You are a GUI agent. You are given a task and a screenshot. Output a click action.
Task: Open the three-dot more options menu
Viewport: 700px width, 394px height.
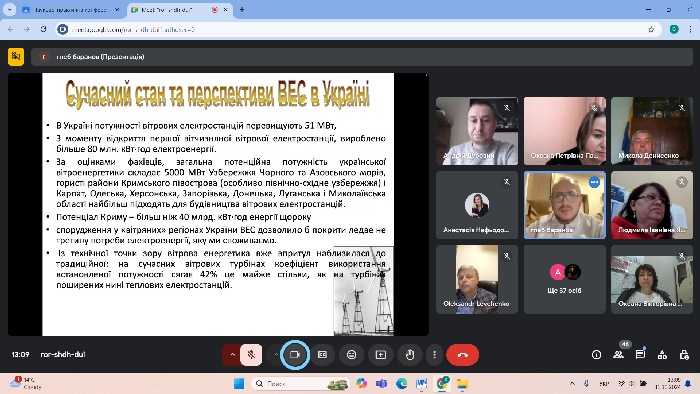[x=434, y=355]
